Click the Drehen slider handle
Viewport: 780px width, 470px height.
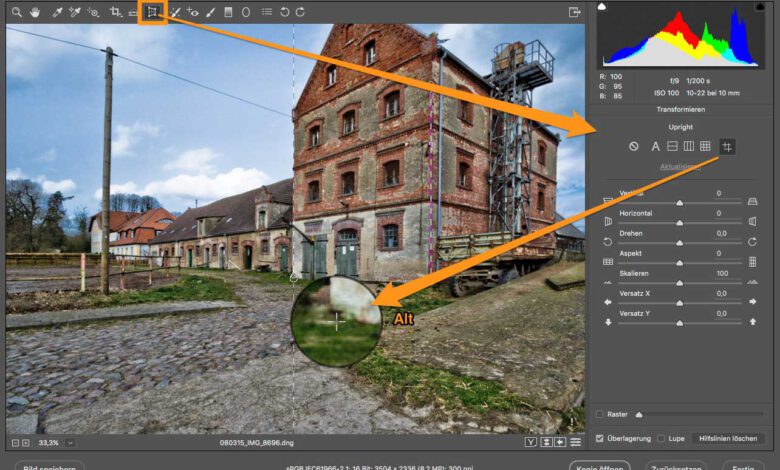tap(680, 243)
